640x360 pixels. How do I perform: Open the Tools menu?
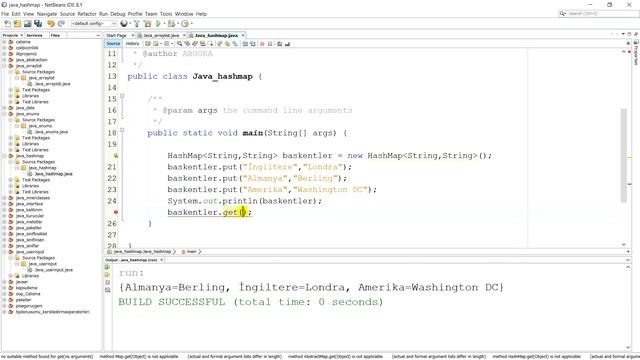(x=166, y=14)
